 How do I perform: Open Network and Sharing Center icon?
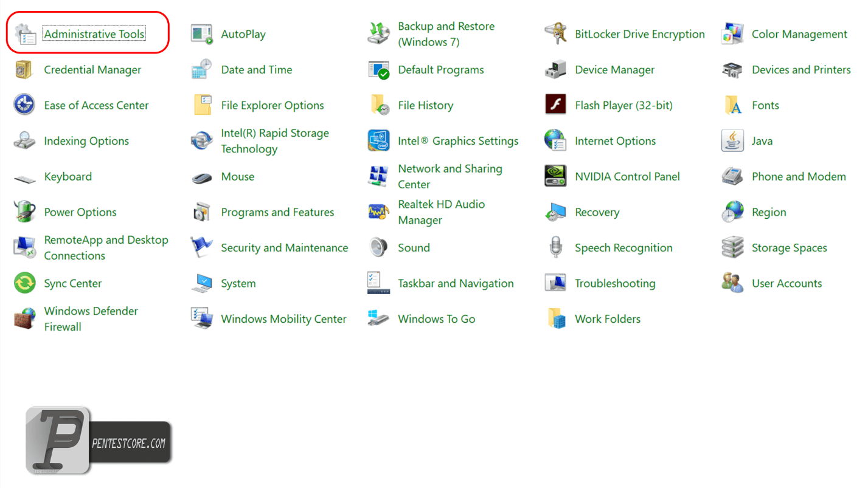tap(379, 177)
